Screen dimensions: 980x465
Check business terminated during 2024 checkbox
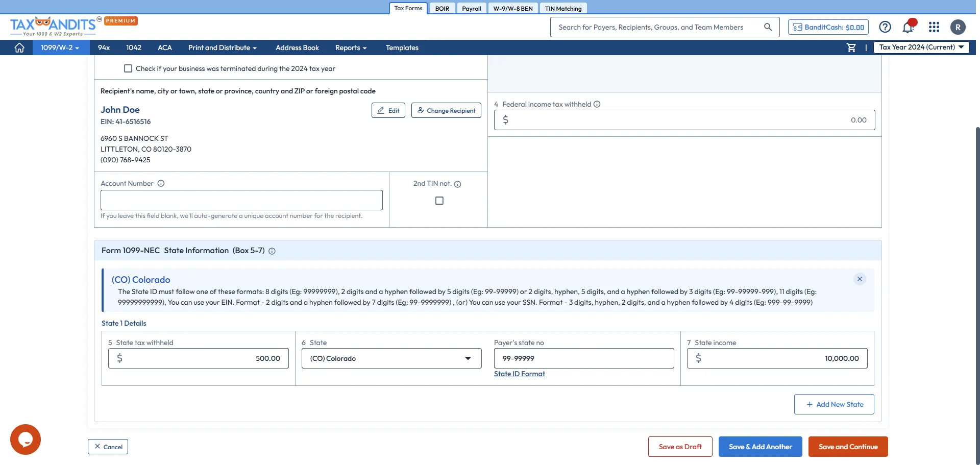click(128, 68)
